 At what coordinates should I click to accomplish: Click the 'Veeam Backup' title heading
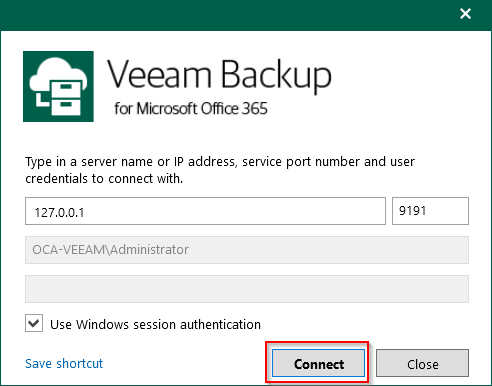[219, 75]
